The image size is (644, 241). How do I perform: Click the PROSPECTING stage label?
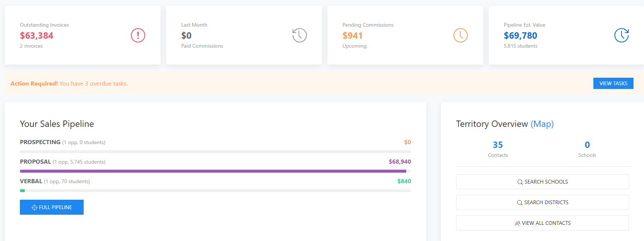[x=40, y=142]
